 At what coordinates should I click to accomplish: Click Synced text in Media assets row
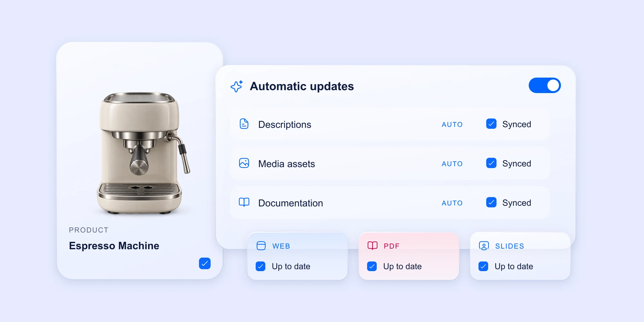tap(516, 164)
